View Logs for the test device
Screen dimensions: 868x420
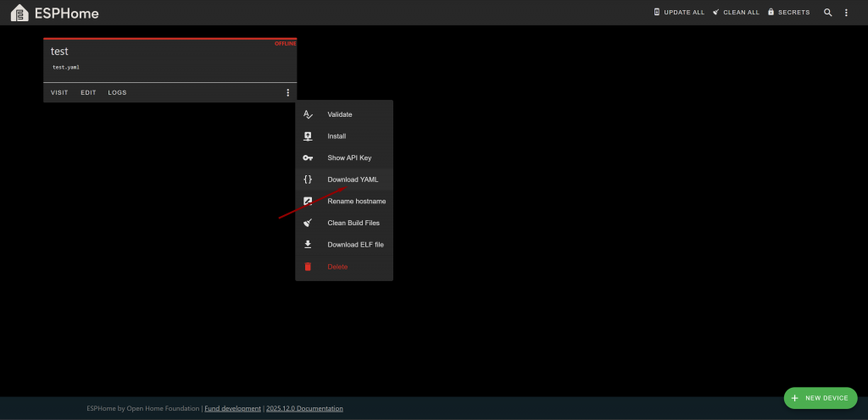click(117, 92)
